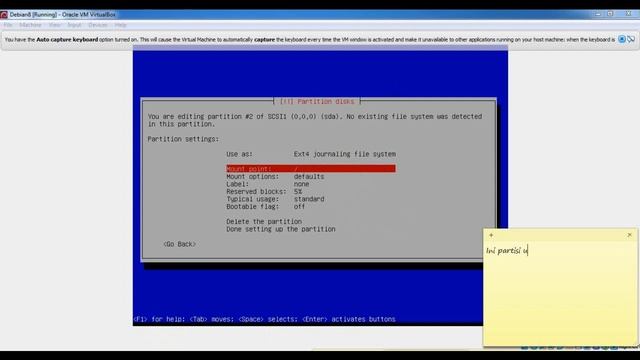Open the View menu
This screenshot has width=640, height=360.
[x=54, y=25]
